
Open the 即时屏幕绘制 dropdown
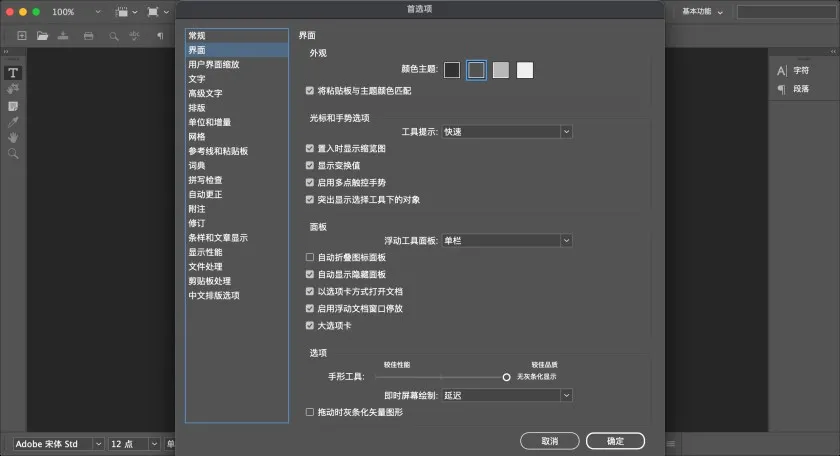pyautogui.click(x=507, y=395)
